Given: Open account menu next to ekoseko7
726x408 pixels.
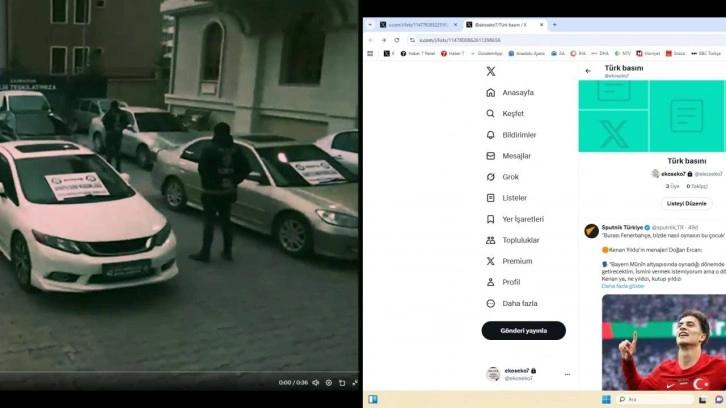Looking at the screenshot, I should [x=567, y=374].
